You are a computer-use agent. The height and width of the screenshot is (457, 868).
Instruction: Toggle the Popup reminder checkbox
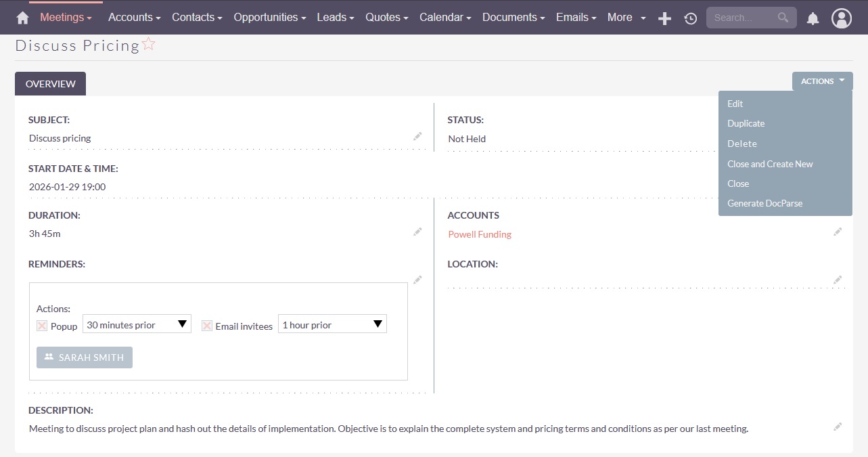tap(42, 326)
